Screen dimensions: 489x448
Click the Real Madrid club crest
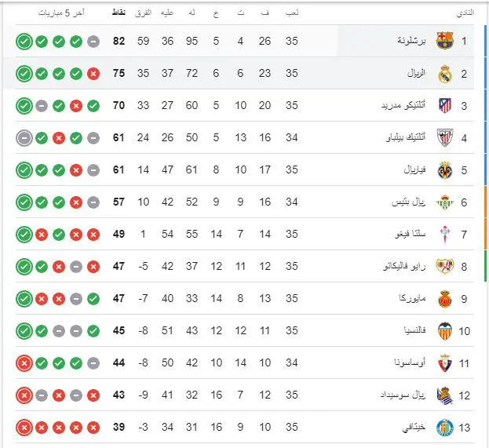tap(445, 74)
